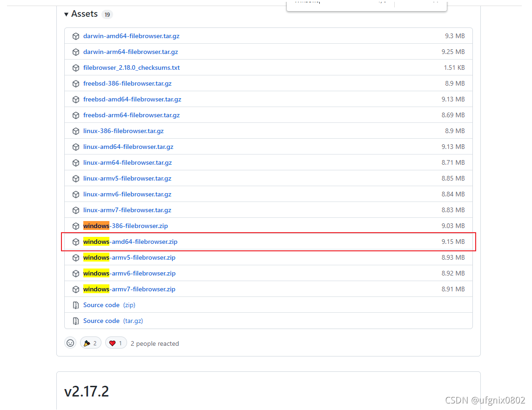Click the 9.25 MB size text
Screen dimensions: 532x410
[x=453, y=52]
